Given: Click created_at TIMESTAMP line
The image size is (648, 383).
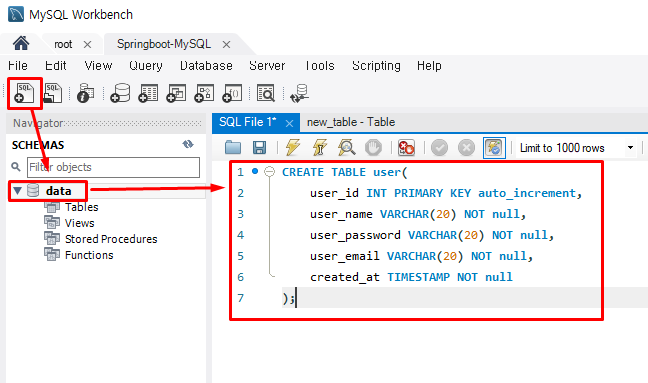Looking at the screenshot, I should (411, 277).
